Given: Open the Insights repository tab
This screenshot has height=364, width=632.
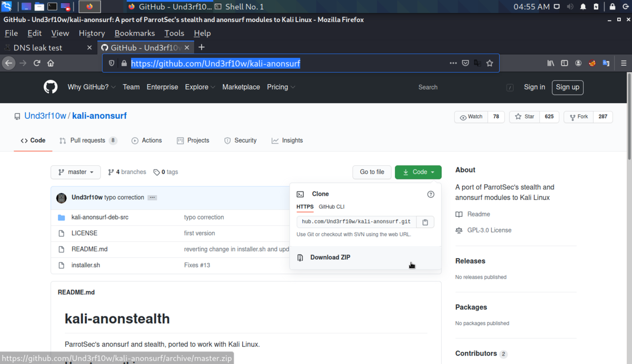Looking at the screenshot, I should point(287,140).
